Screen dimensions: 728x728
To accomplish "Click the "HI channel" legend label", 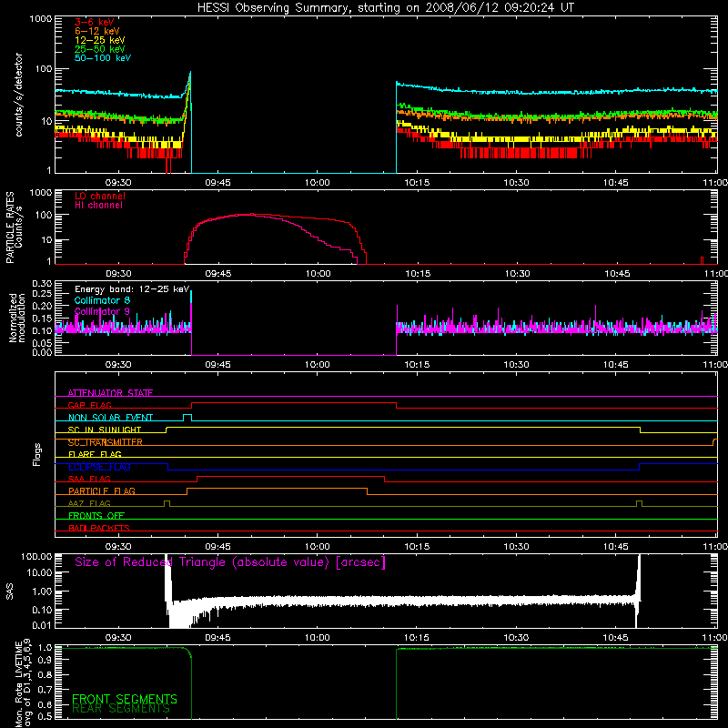I will coord(98,206).
